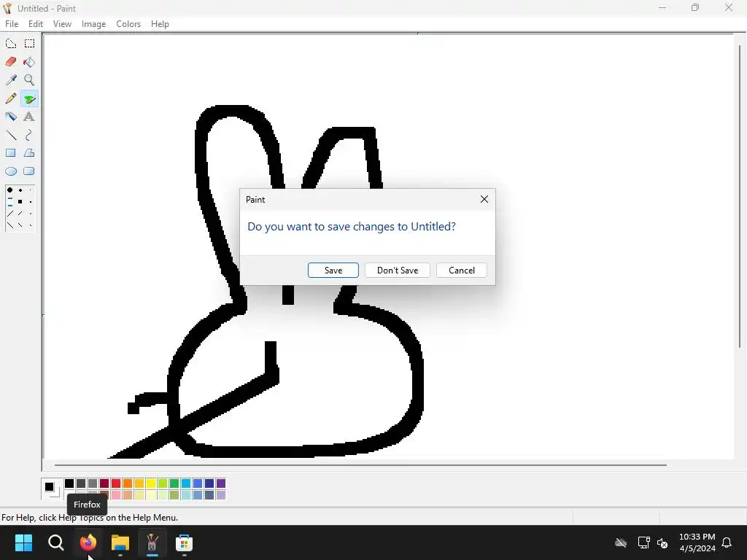Launch Firefox from the taskbar

pos(88,542)
